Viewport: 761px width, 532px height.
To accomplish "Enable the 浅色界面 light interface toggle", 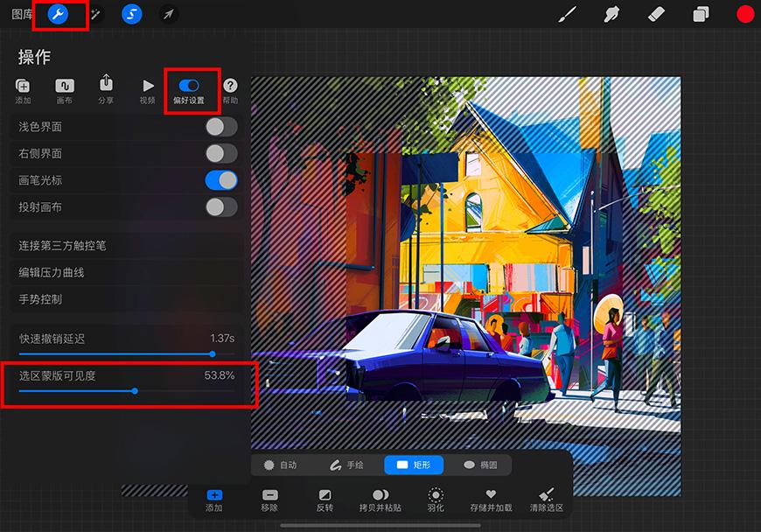I will click(221, 127).
